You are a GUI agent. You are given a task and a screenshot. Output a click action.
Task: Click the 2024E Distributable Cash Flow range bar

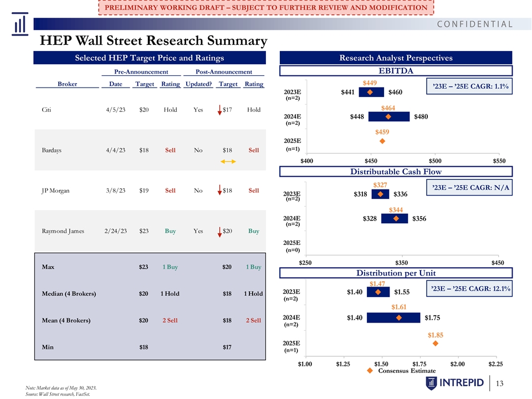pos(395,218)
